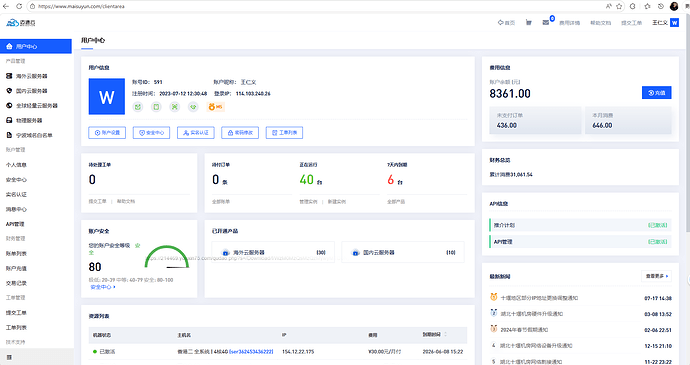
Task: Click 管理实例 under running count
Action: point(308,202)
